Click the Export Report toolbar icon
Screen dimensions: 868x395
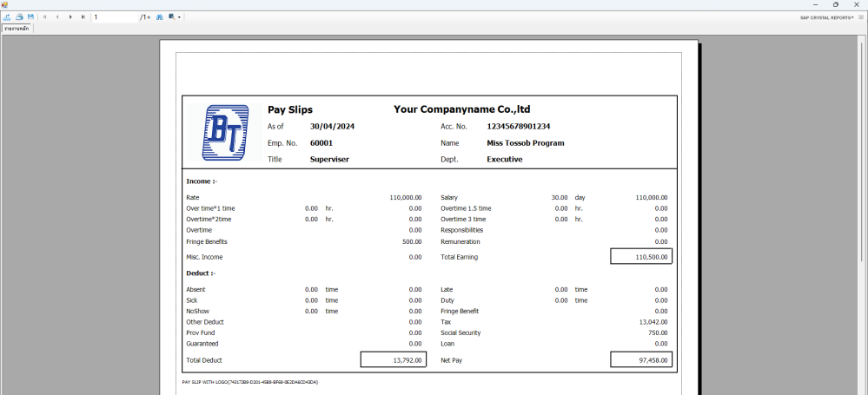click(7, 16)
